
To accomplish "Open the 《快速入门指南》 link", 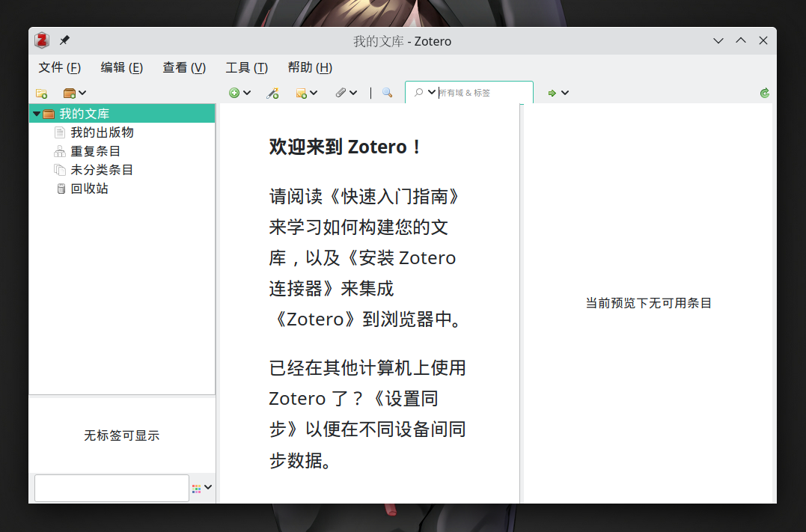I will 394,196.
